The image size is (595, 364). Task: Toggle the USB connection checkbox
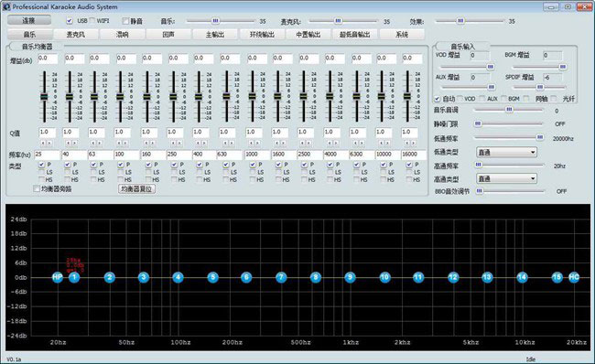(x=70, y=21)
